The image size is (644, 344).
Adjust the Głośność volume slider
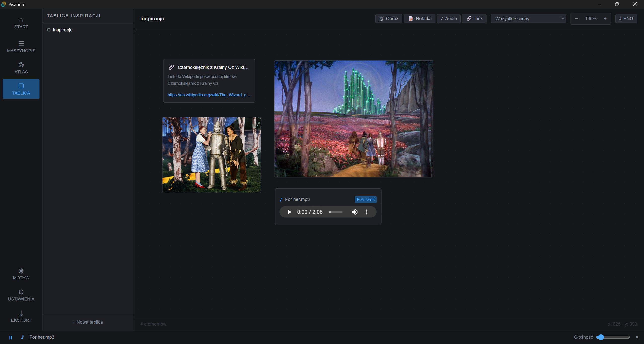pyautogui.click(x=613, y=337)
